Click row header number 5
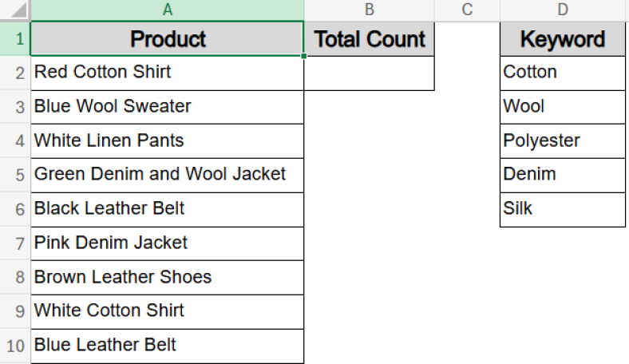 pos(15,175)
